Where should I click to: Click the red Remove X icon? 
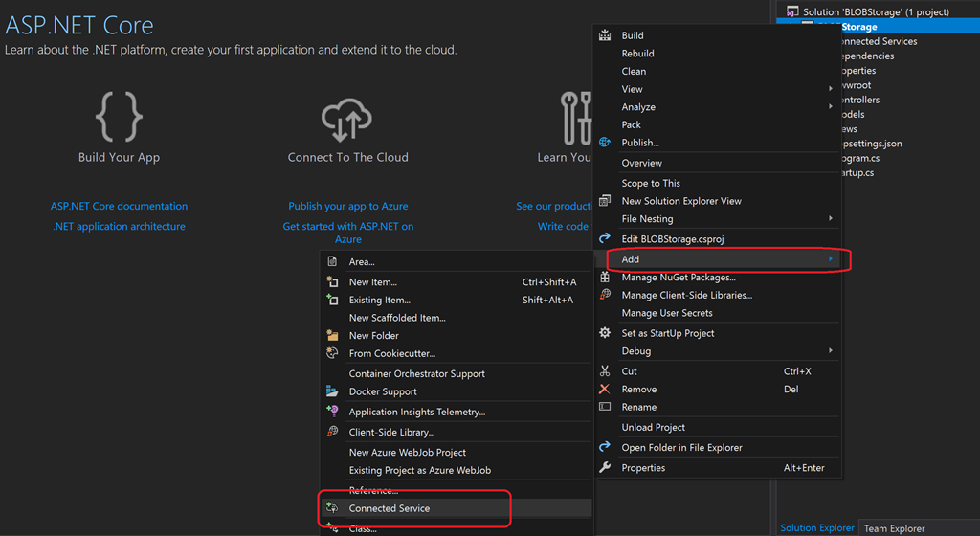pos(605,389)
